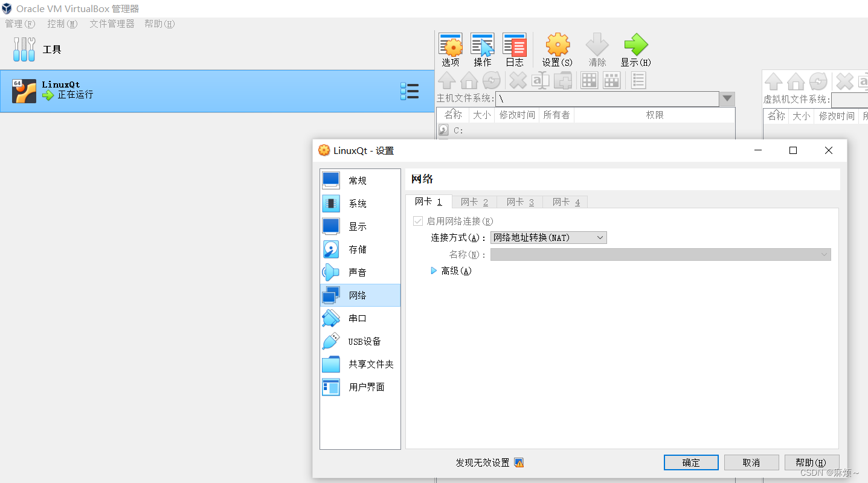This screenshot has height=483, width=868.
Task: Click the 选项 toolbar icon
Action: point(451,50)
